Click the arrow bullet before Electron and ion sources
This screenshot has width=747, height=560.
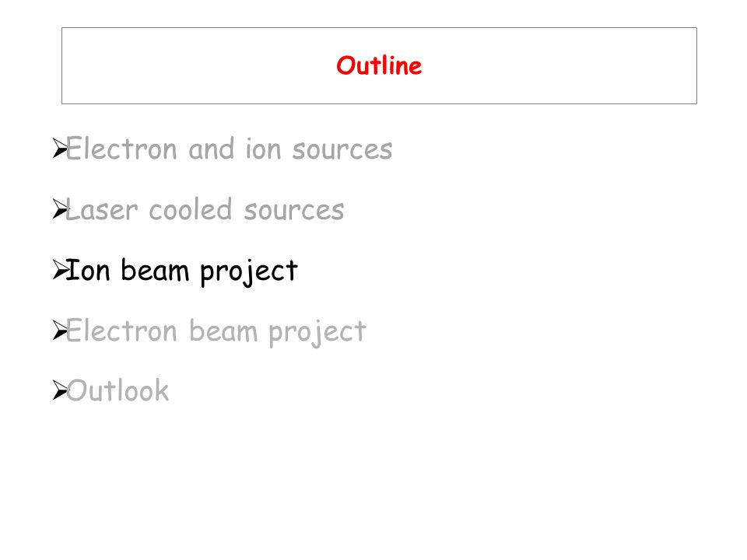click(60, 149)
